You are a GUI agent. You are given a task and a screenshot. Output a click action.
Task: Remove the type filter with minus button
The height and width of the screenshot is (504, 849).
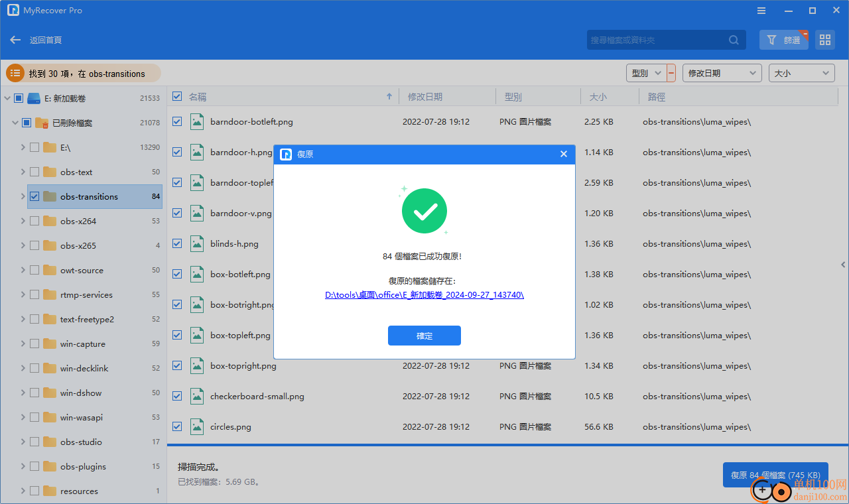point(671,73)
